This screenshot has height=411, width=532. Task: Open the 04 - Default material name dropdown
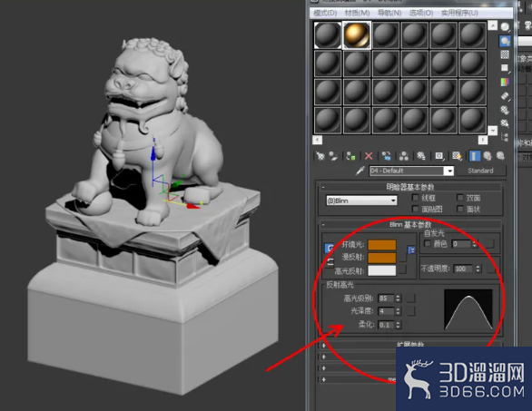pyautogui.click(x=449, y=171)
